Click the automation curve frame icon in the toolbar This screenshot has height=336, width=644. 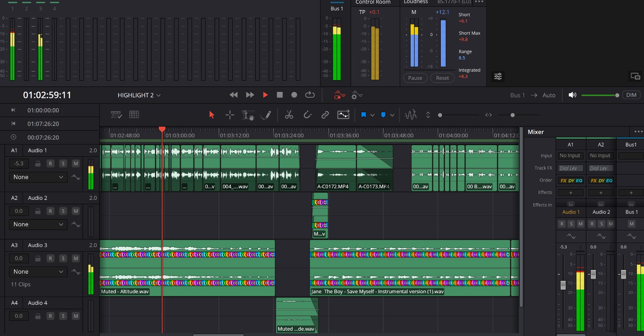(x=343, y=115)
